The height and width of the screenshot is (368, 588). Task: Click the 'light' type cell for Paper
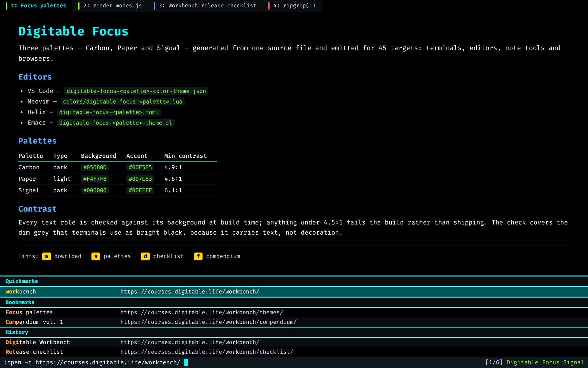(62, 179)
